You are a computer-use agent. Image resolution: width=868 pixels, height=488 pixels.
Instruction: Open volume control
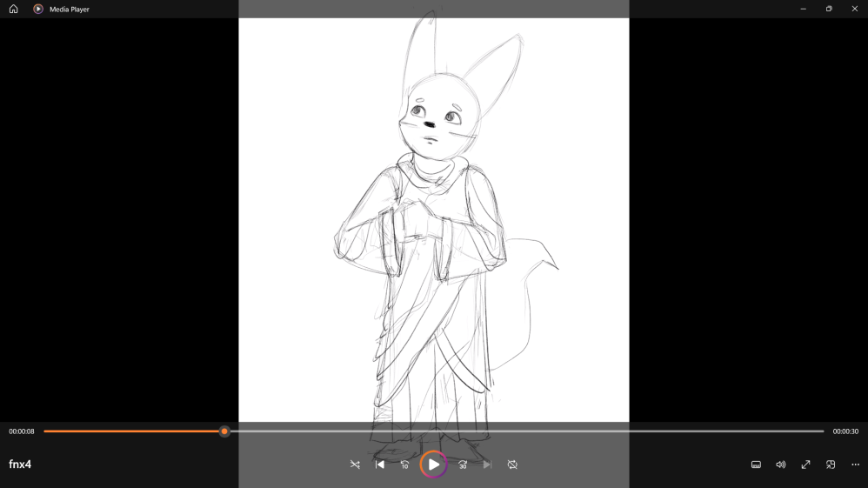click(780, 465)
